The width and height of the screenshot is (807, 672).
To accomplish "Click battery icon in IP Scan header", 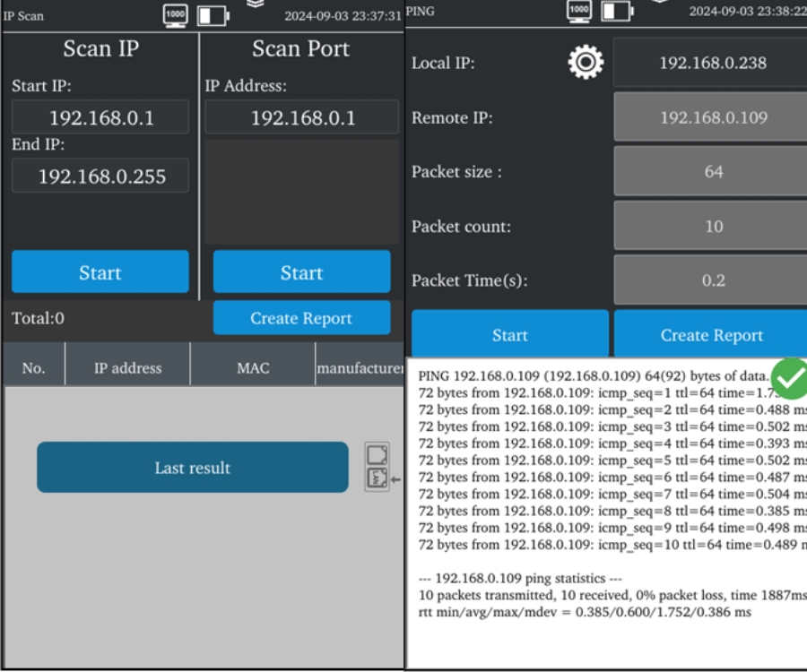I will pyautogui.click(x=213, y=15).
